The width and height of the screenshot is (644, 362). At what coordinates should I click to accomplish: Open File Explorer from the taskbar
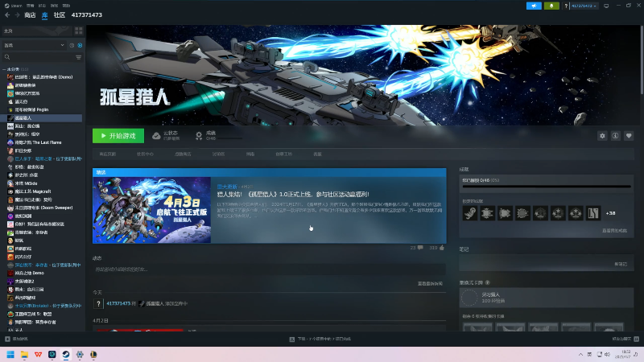24,354
